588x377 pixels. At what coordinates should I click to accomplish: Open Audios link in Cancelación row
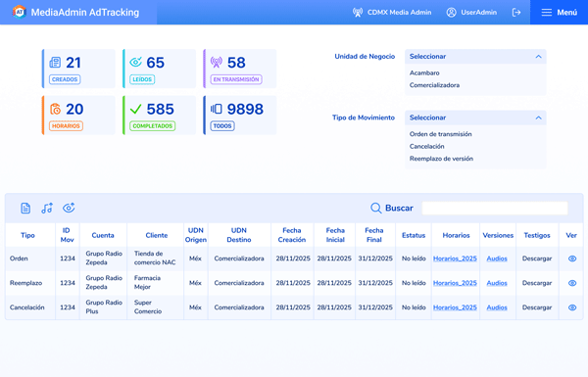point(497,307)
